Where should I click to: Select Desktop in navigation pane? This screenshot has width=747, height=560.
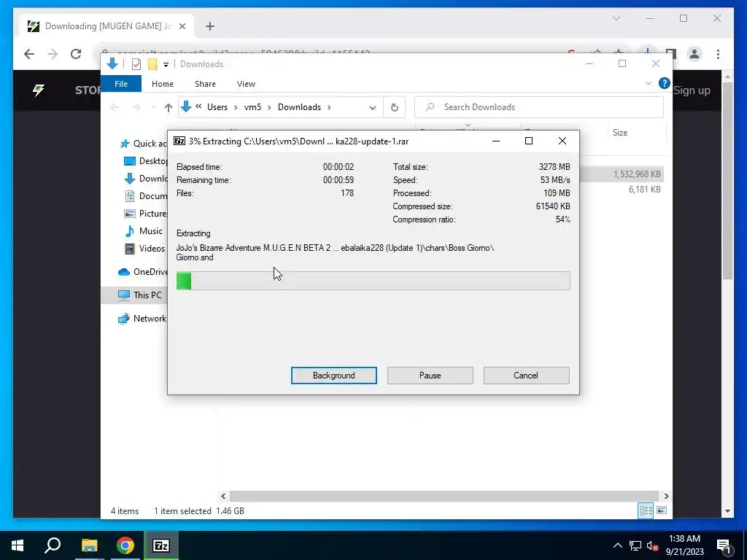tap(146, 161)
